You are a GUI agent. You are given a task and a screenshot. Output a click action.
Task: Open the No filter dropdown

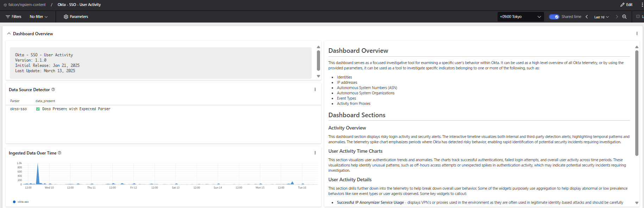[x=38, y=17]
